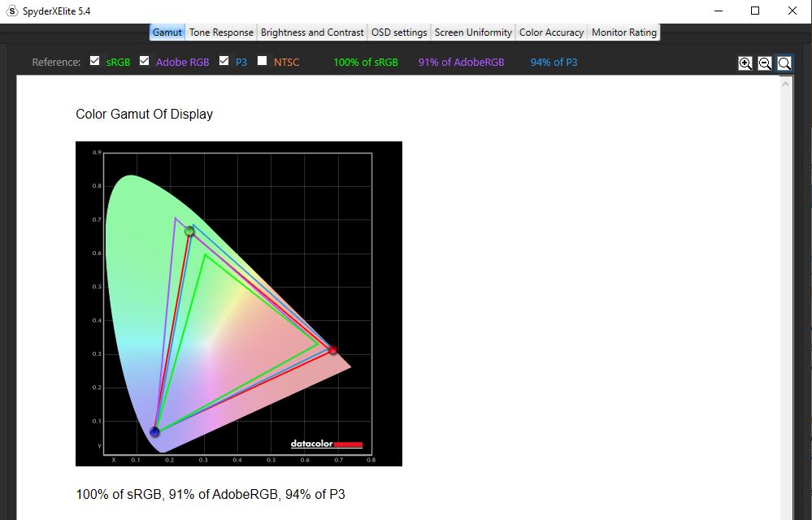812x520 pixels.
Task: Click the green primary marker on gamut chart
Action: [189, 232]
